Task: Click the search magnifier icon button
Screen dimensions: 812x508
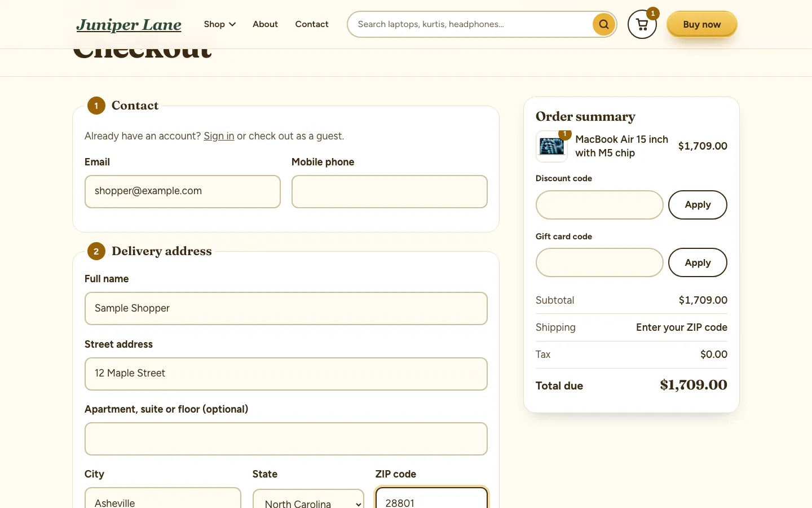Action: [603, 24]
